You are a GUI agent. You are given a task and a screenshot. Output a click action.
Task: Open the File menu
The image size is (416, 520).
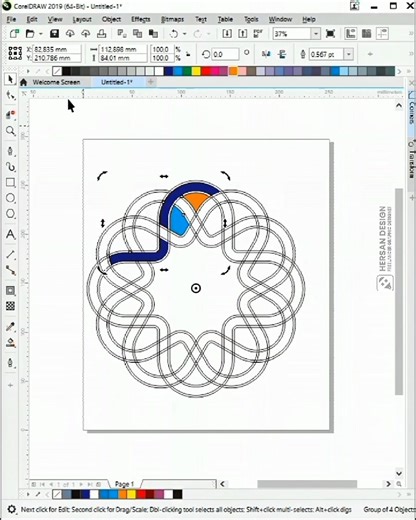[11, 19]
